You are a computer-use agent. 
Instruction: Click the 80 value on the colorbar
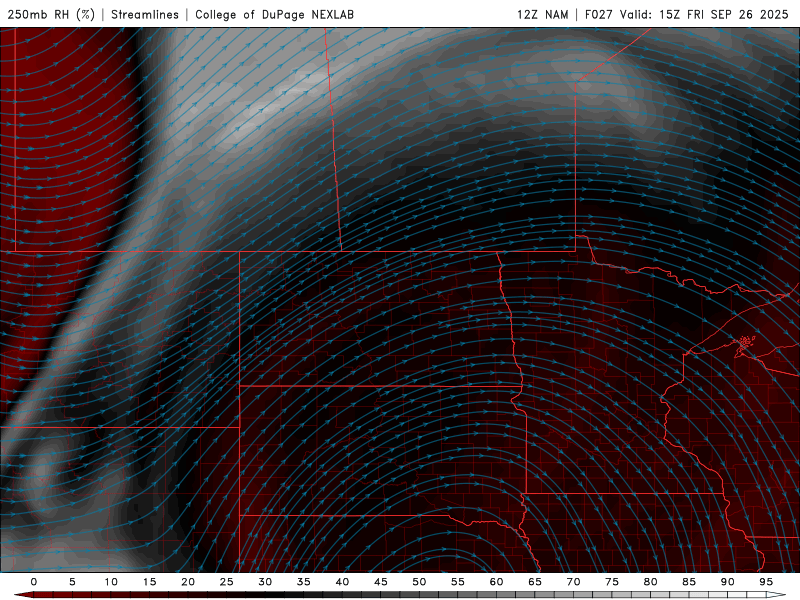(650, 582)
